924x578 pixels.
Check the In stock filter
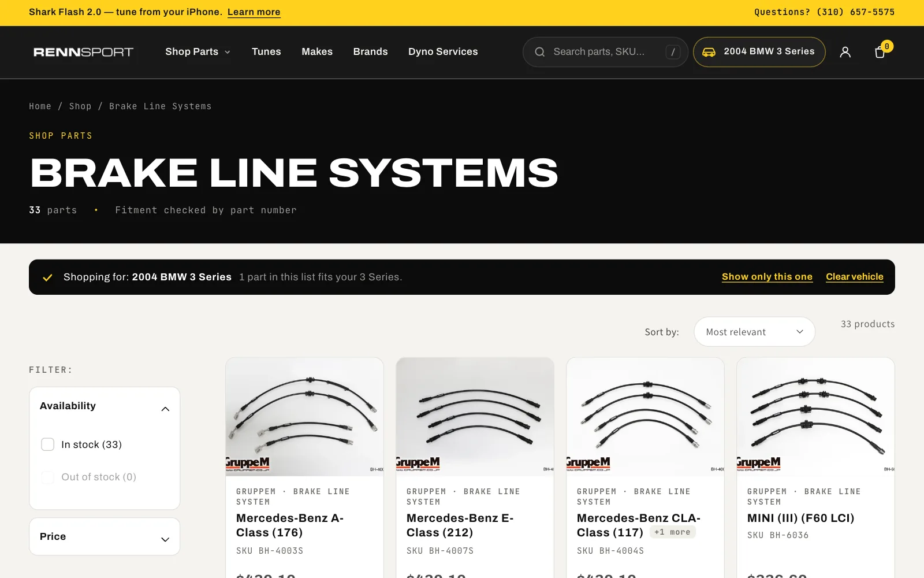coord(47,444)
